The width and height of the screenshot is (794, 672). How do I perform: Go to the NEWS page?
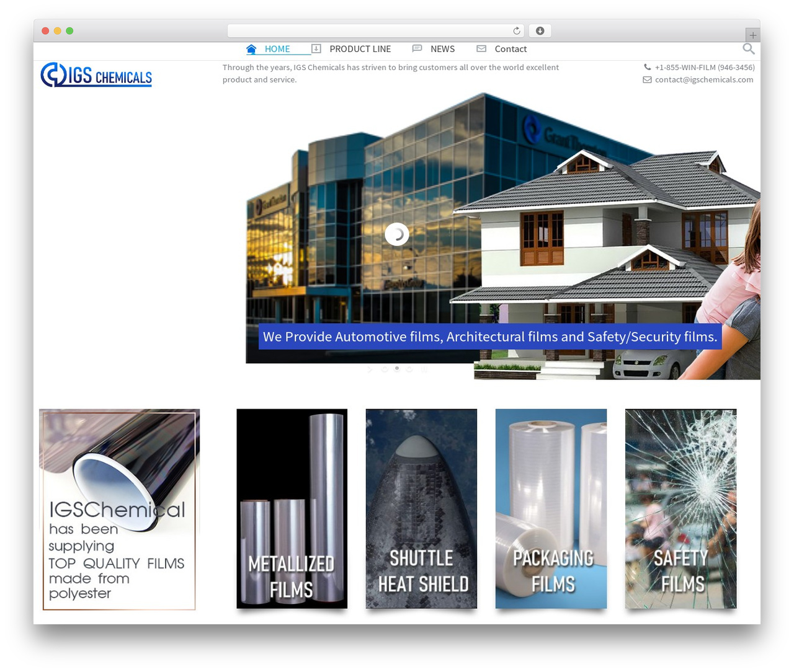pyautogui.click(x=442, y=49)
